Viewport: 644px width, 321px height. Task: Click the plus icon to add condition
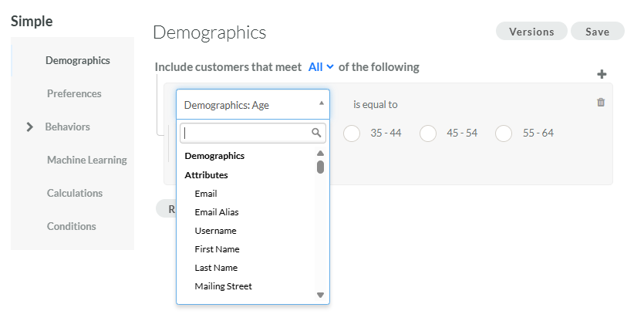pyautogui.click(x=602, y=75)
